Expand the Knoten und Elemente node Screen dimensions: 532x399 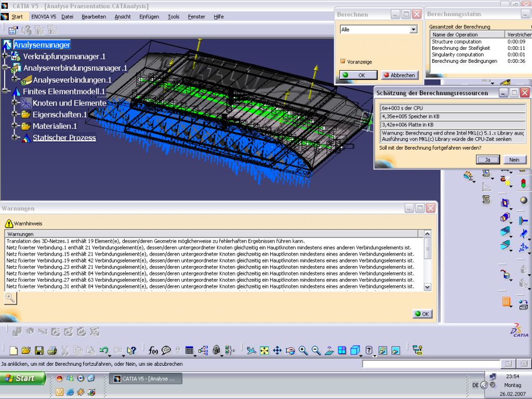14,102
